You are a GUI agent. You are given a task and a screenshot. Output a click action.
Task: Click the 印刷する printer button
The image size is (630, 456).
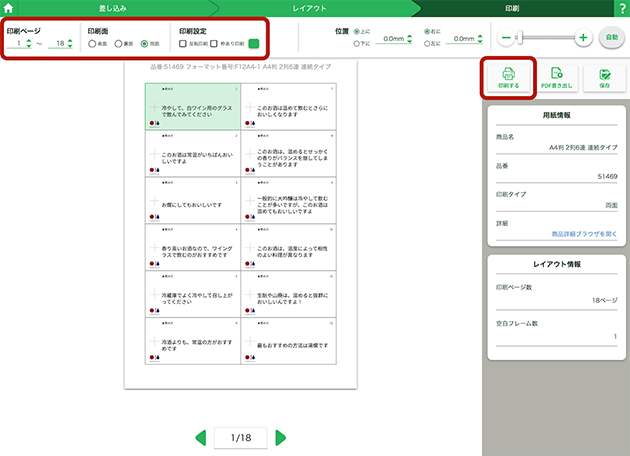coord(508,78)
